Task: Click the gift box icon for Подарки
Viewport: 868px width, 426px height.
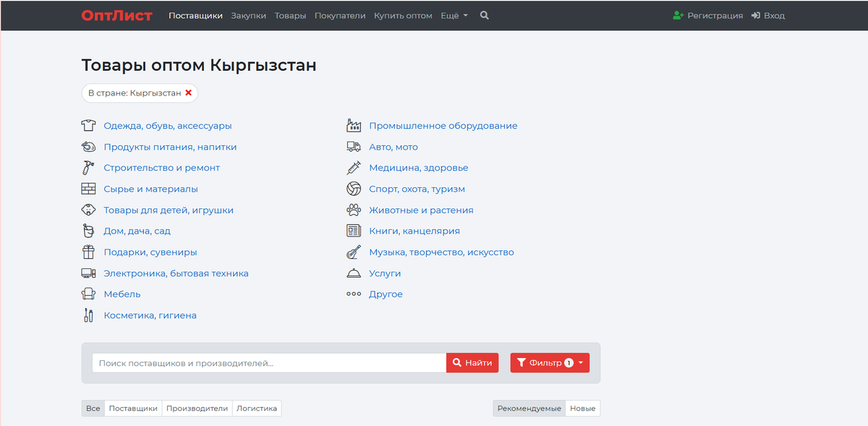Action: click(x=88, y=252)
